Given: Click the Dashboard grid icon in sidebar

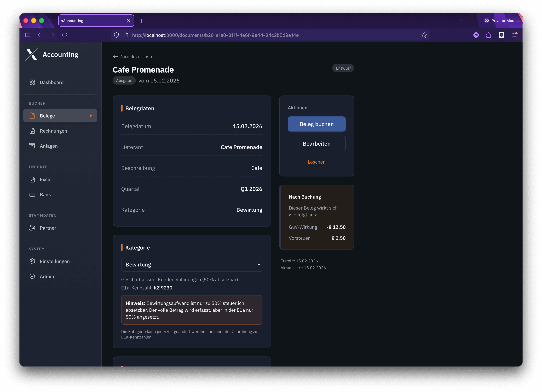Looking at the screenshot, I should (32, 82).
